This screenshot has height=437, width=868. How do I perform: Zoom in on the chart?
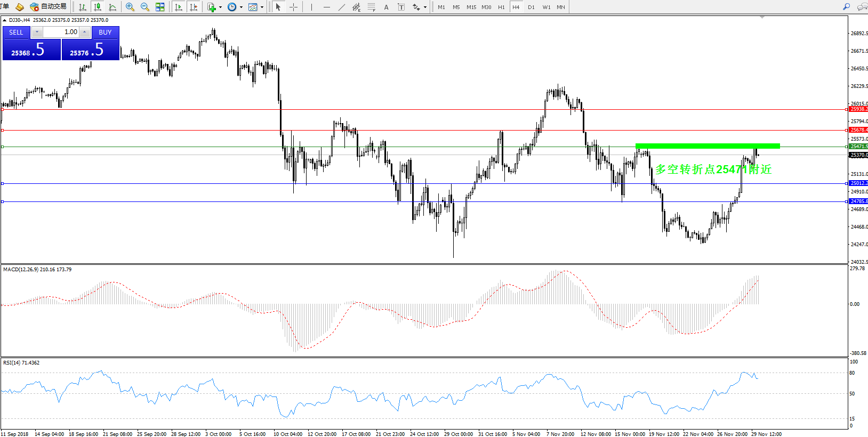click(130, 7)
